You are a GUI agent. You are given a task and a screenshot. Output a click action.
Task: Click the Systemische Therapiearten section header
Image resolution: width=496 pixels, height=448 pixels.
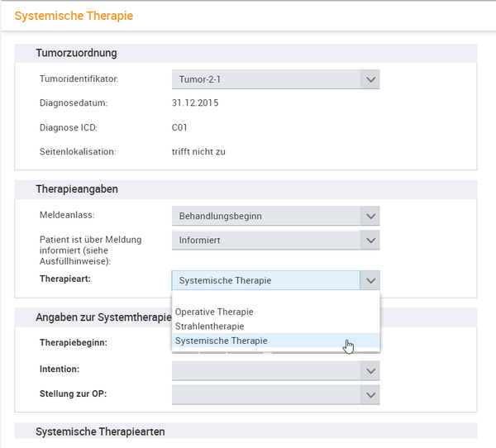[x=246, y=431]
